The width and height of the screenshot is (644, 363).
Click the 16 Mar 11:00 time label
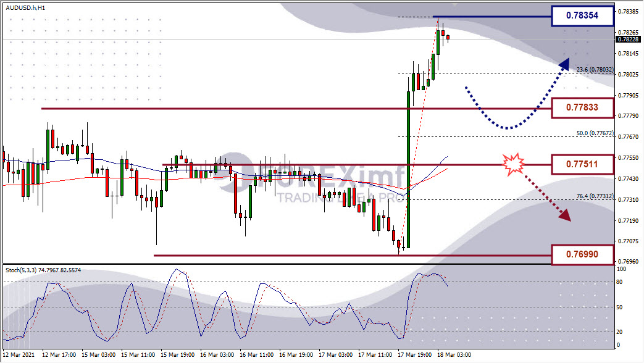(256, 355)
